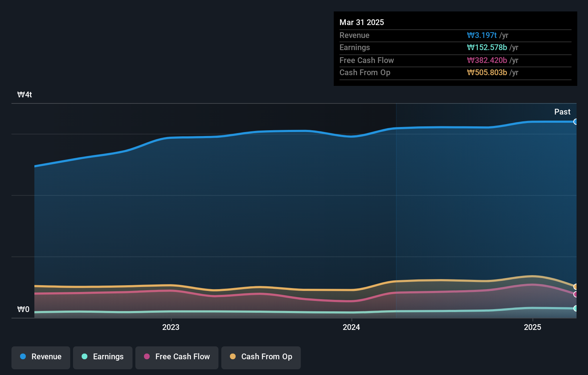This screenshot has width=588, height=375.
Task: Select the 2025 x-axis label
Action: [x=532, y=327]
